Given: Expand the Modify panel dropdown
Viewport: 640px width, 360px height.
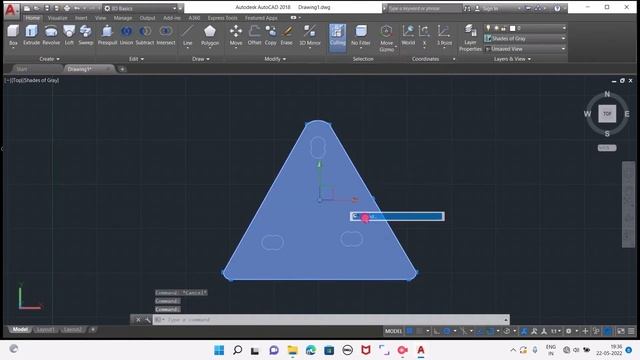Looking at the screenshot, I should (275, 59).
